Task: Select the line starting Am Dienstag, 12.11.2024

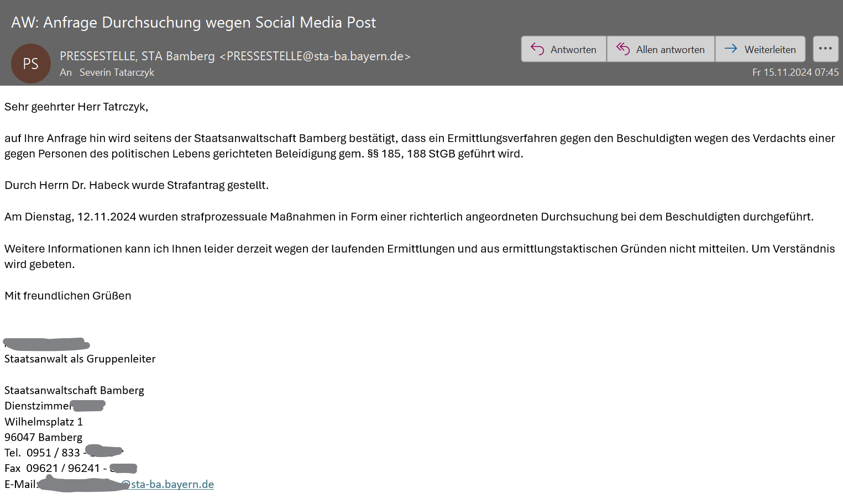Action: tap(409, 217)
